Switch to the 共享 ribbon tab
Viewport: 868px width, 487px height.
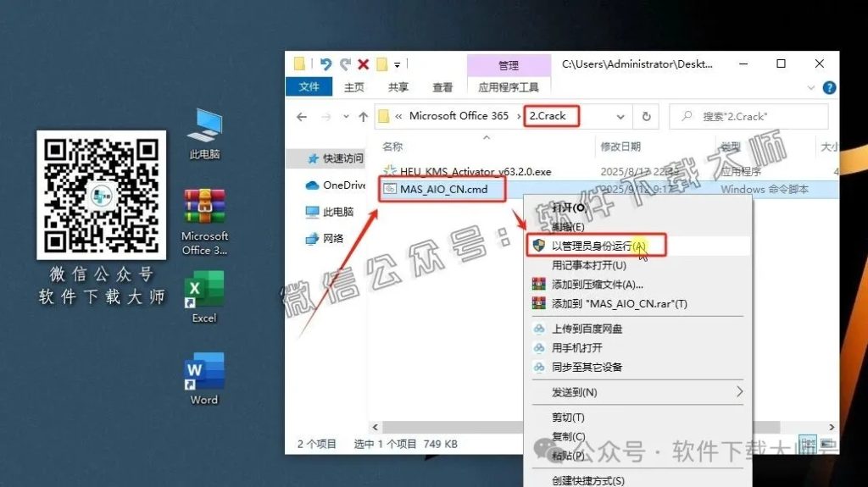click(x=398, y=87)
